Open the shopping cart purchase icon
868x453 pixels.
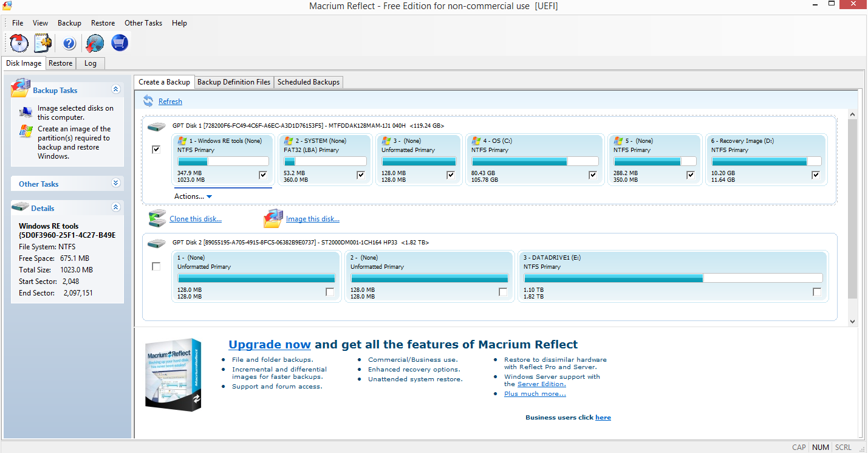tap(120, 43)
